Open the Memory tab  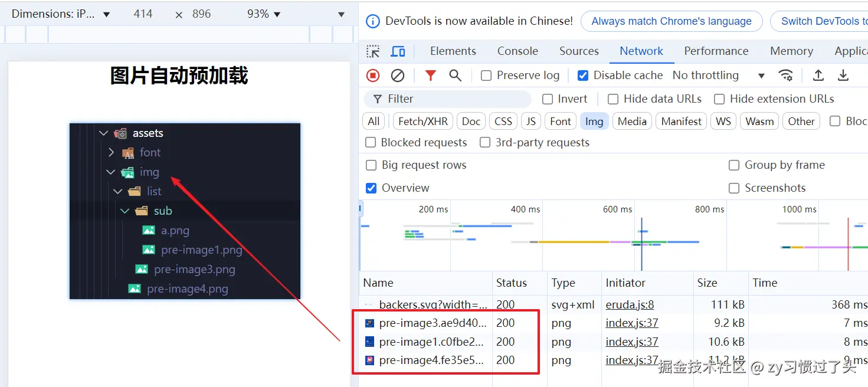pyautogui.click(x=791, y=51)
